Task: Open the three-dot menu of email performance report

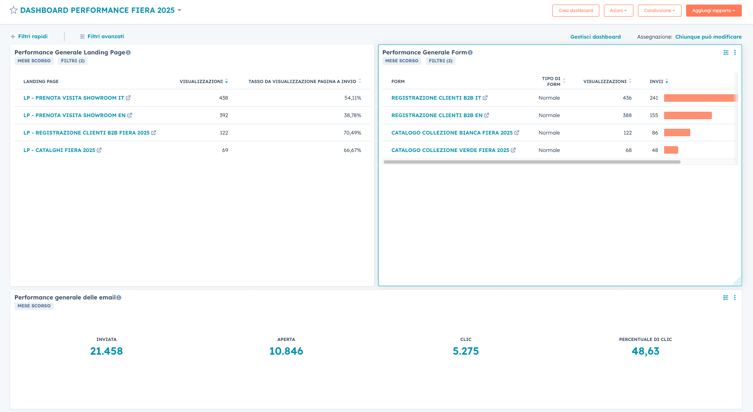Action: pyautogui.click(x=735, y=297)
